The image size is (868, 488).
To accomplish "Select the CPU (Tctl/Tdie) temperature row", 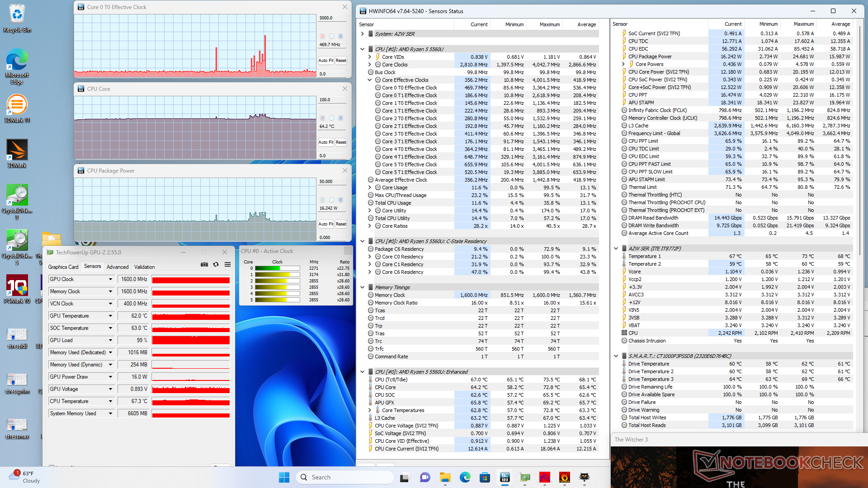I will point(482,380).
